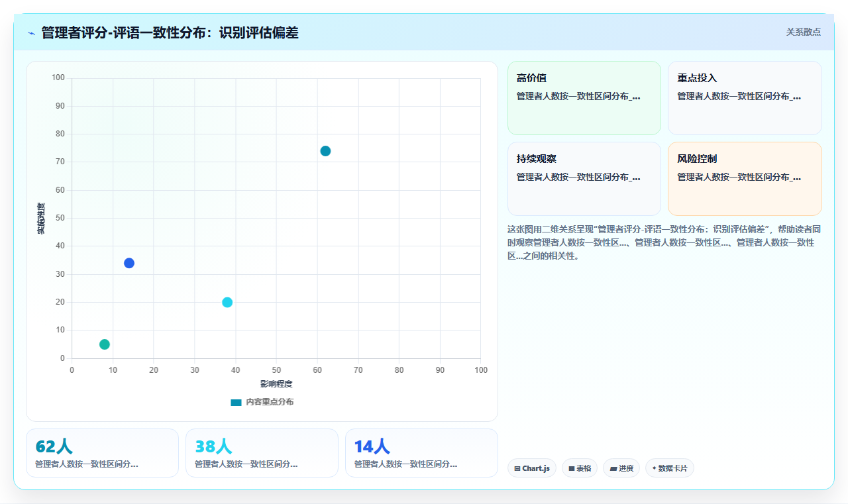848x504 pixels.
Task: Toggle the 内容重点分布 legend item
Action: (262, 402)
